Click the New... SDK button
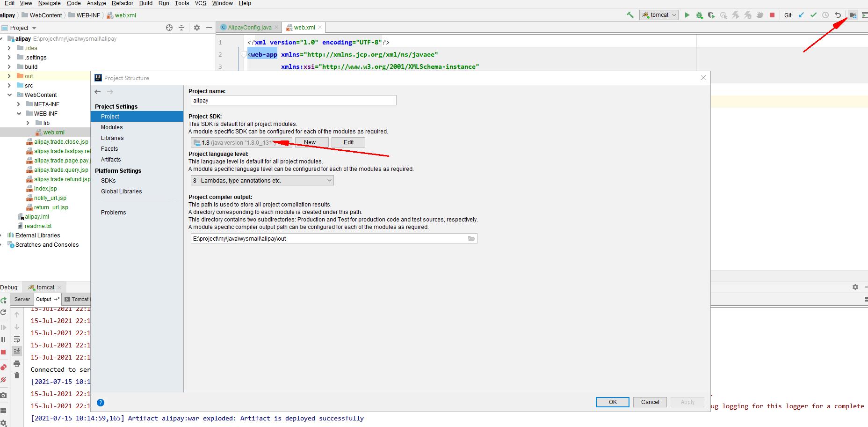Screen dimensions: 868x427 coord(311,142)
